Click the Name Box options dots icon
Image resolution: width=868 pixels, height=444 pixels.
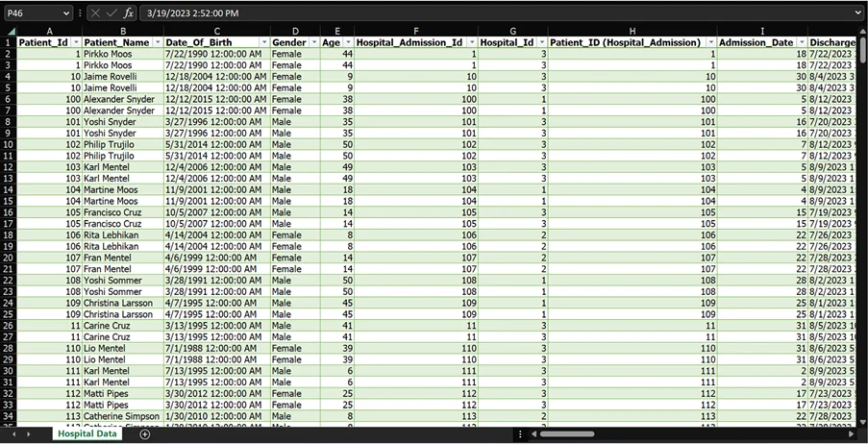tap(80, 13)
